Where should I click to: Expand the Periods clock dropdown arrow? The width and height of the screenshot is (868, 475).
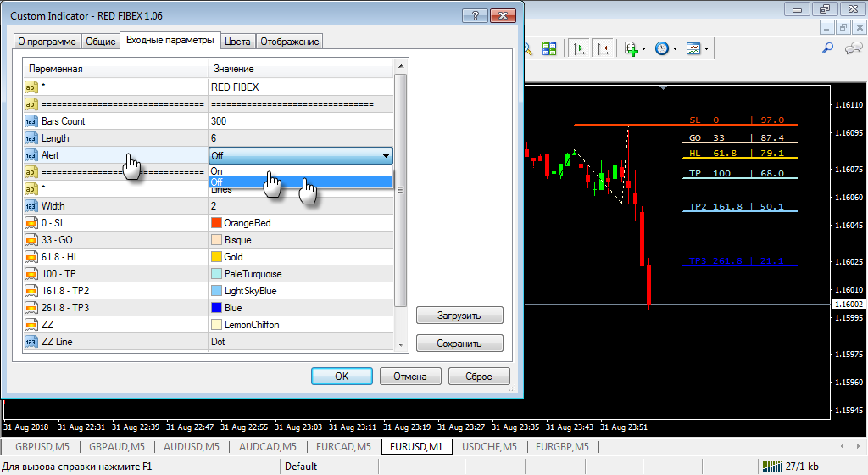pos(675,49)
